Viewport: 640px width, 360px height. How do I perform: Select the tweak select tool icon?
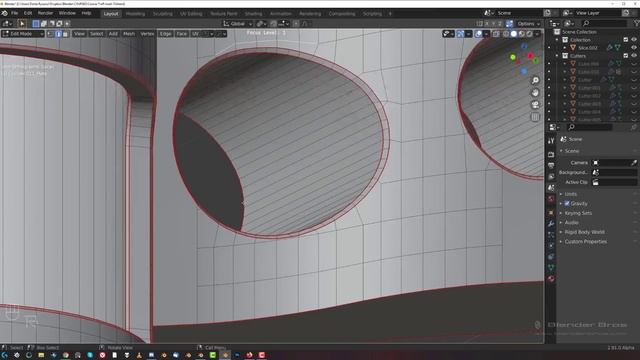coord(22,24)
